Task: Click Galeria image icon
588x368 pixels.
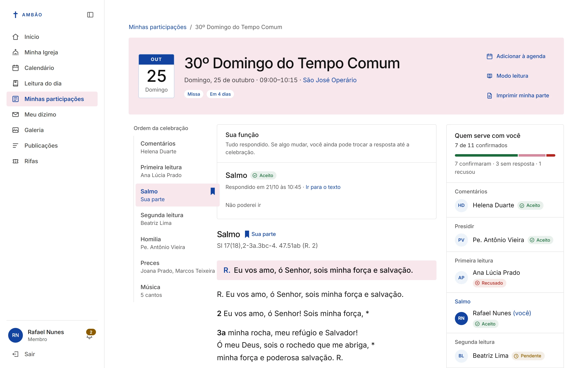Action: point(16,130)
